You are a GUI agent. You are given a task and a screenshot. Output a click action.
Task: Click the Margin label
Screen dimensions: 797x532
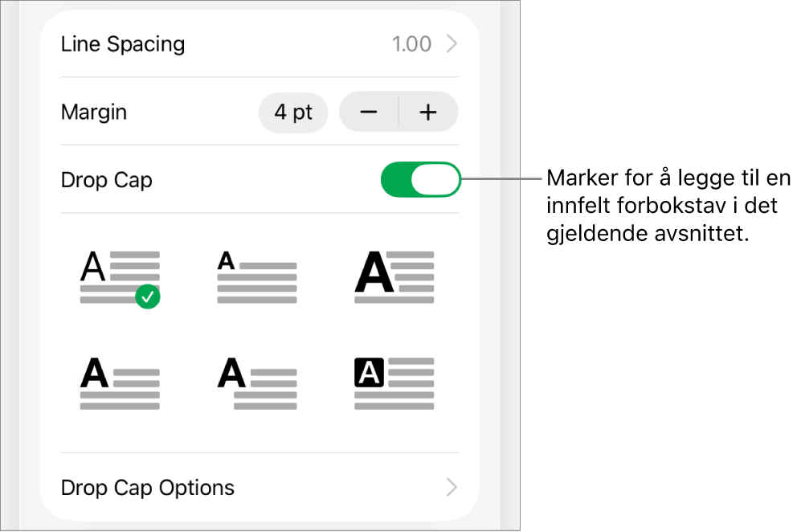[x=93, y=113]
